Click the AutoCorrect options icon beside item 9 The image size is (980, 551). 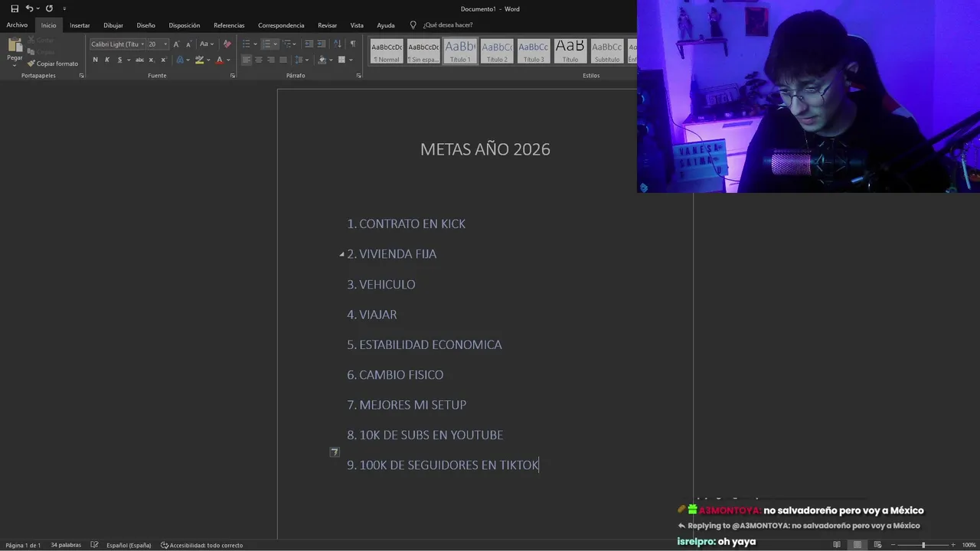(x=335, y=452)
